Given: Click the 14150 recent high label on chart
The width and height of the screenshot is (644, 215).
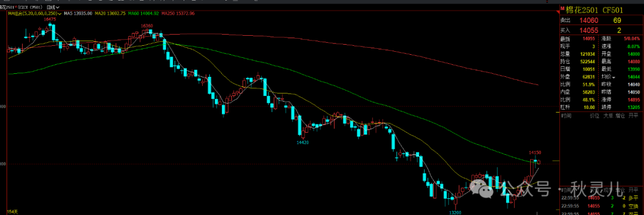Looking at the screenshot, I should pyautogui.click(x=535, y=152).
